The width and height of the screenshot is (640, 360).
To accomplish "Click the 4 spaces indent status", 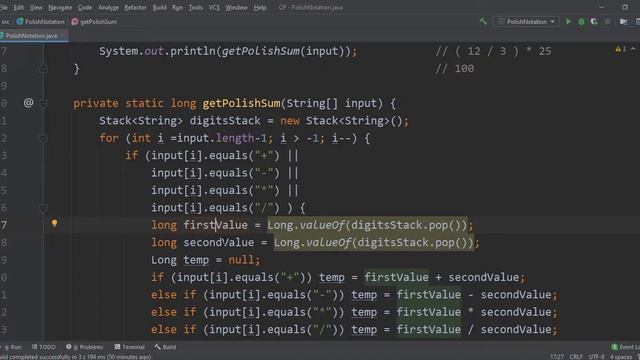I will pos(620,357).
